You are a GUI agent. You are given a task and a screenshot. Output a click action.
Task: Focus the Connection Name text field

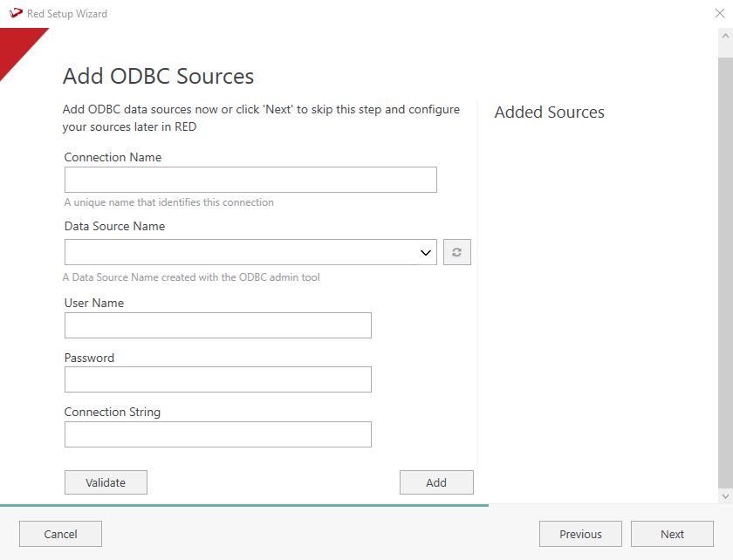point(250,180)
